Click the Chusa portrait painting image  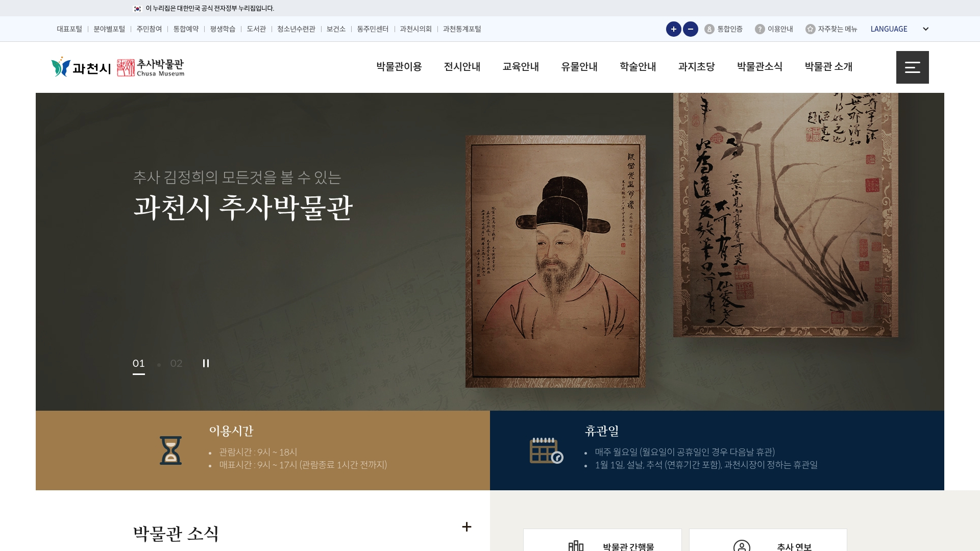555,261
